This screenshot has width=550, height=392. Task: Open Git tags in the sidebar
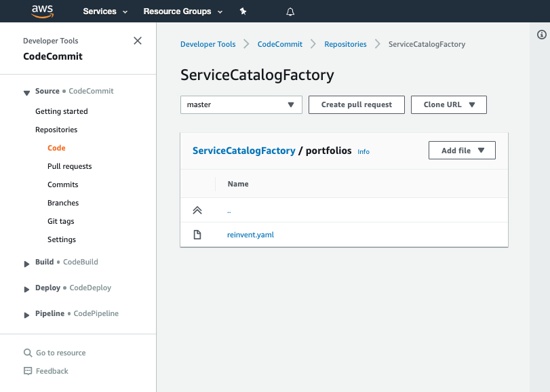click(x=60, y=221)
